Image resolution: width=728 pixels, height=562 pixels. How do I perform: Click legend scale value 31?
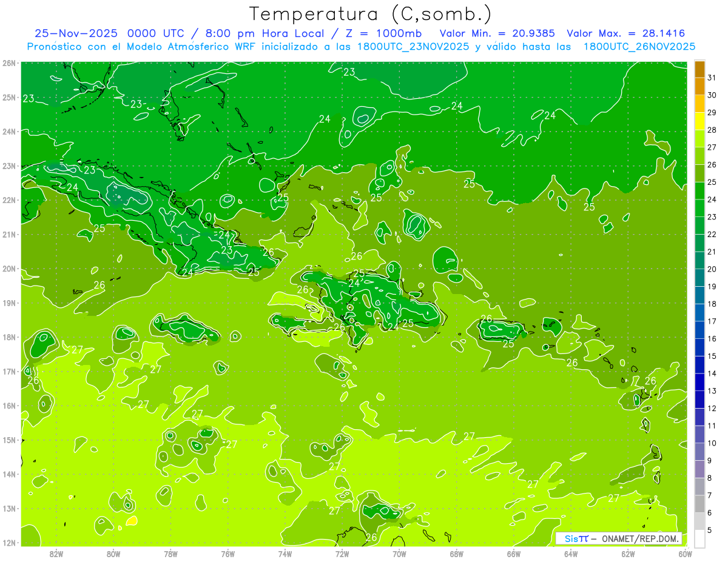pos(712,78)
